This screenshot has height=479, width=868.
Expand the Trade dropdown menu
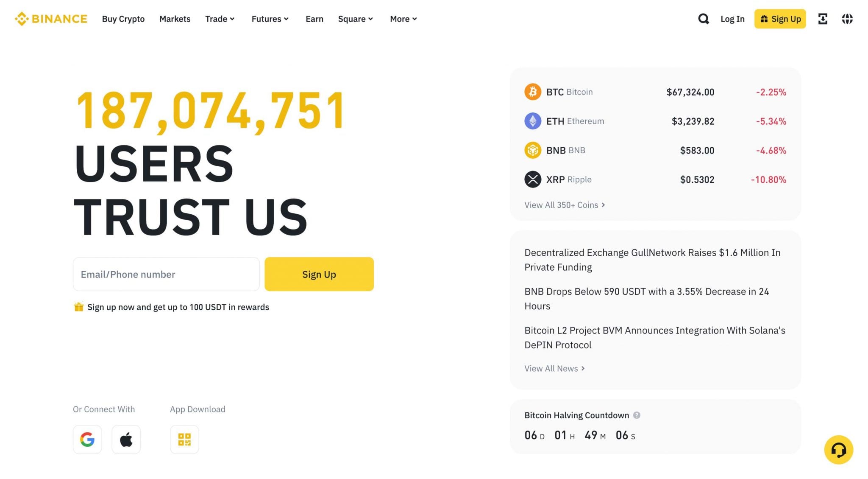point(220,19)
